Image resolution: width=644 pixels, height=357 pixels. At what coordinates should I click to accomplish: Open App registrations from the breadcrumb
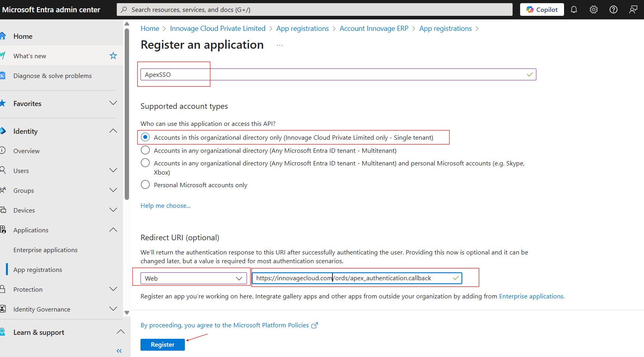(302, 28)
